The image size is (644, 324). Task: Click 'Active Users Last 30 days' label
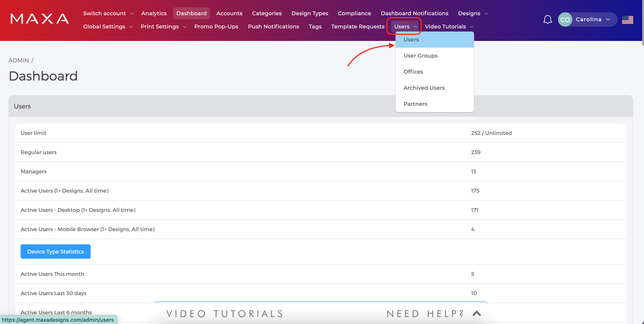pyautogui.click(x=53, y=293)
